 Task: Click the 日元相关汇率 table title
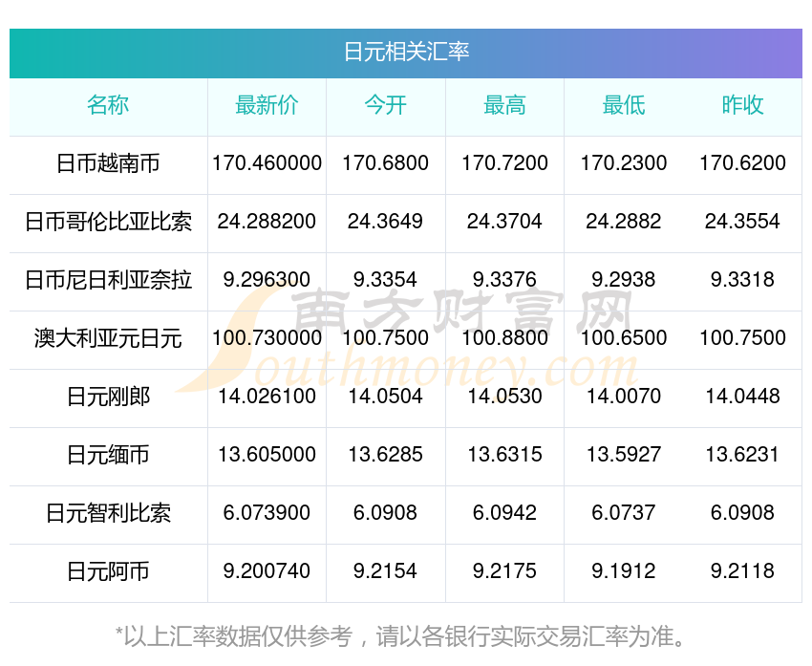click(x=406, y=52)
